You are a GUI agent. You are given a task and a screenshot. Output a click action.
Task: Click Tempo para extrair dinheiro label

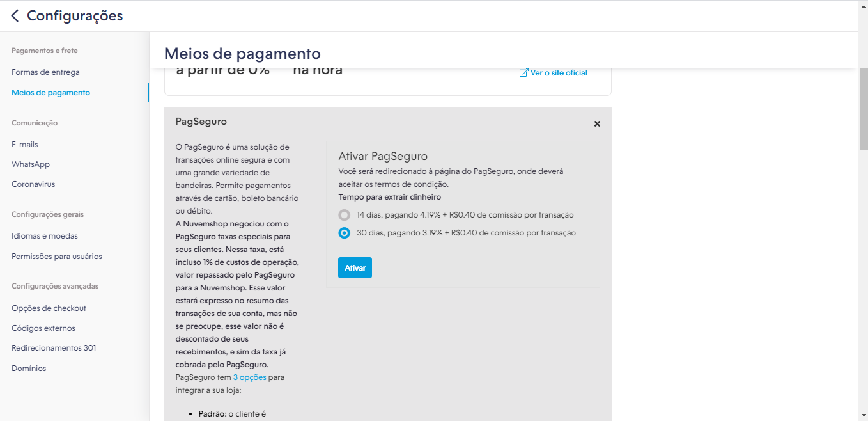(x=389, y=197)
